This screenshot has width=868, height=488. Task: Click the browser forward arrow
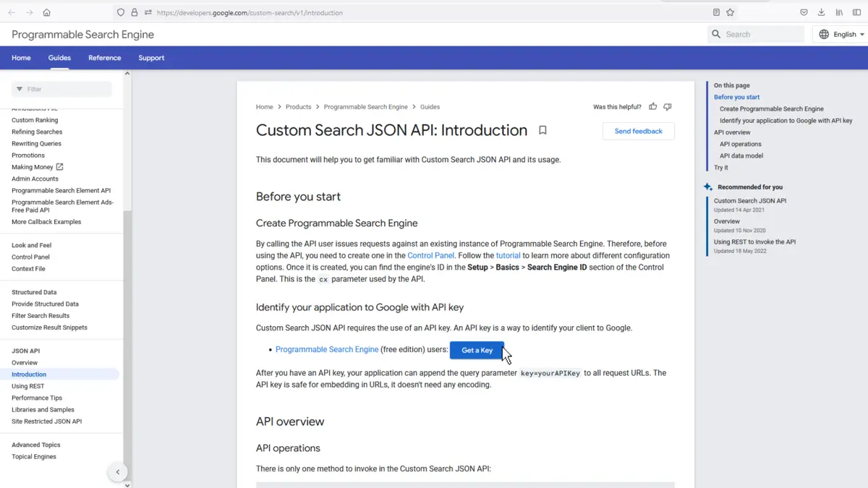[x=29, y=12]
